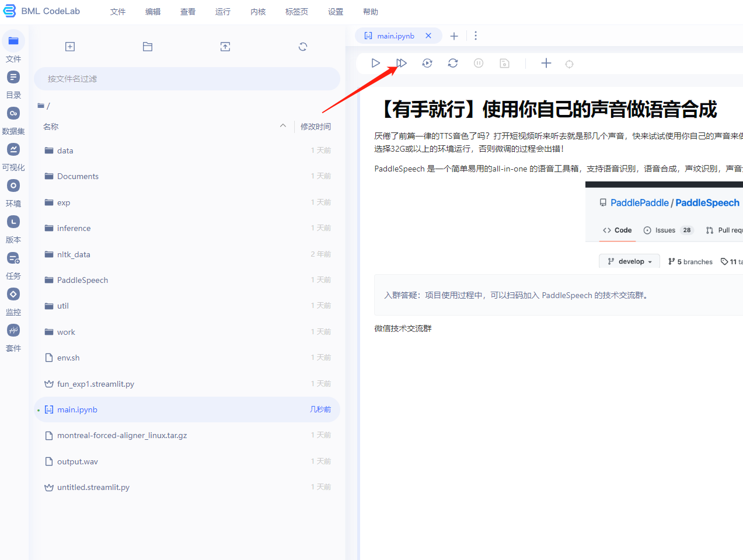The height and width of the screenshot is (560, 743).
Task: Open the nltk_data folder
Action: (x=187, y=254)
